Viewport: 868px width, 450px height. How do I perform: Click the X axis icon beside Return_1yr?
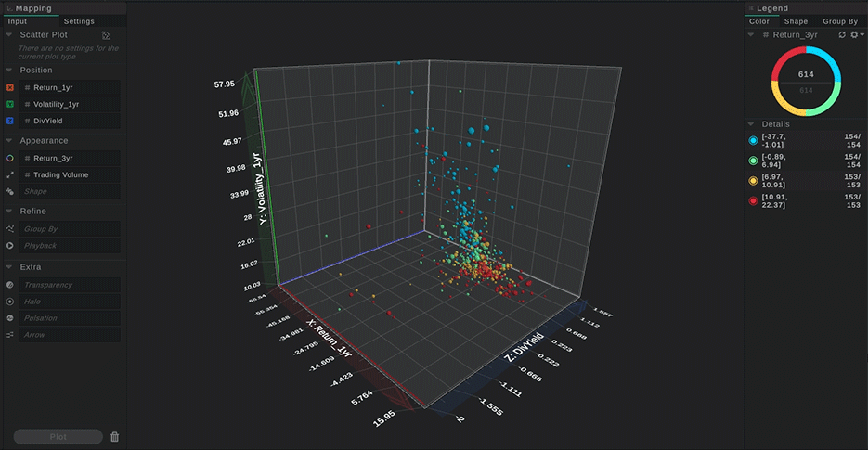pos(10,87)
